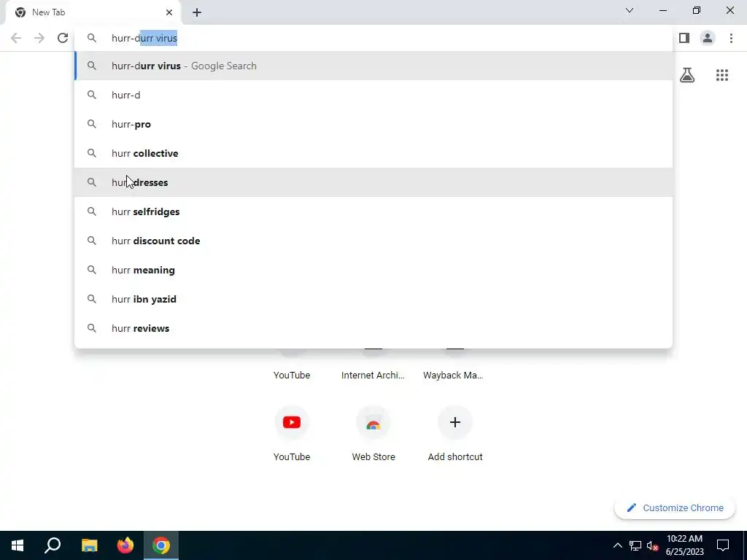This screenshot has height=560, width=747.
Task: Open new tab with plus button
Action: (x=197, y=12)
